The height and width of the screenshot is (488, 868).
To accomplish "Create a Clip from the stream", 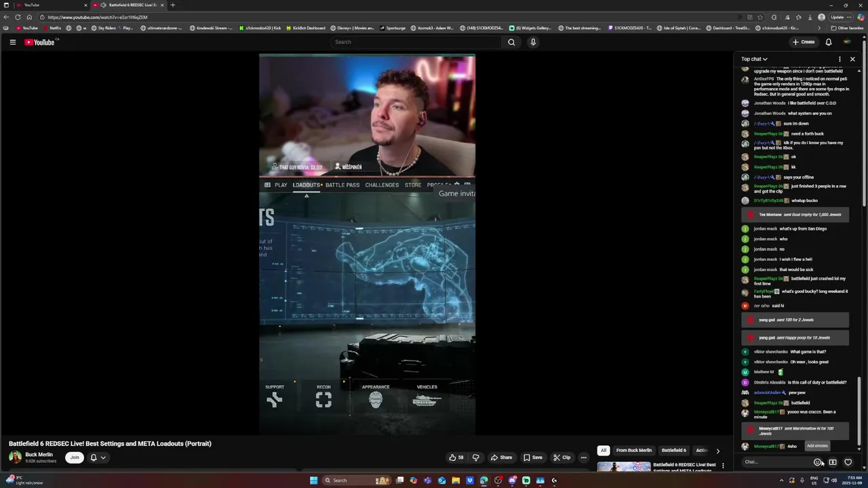I will click(x=562, y=457).
